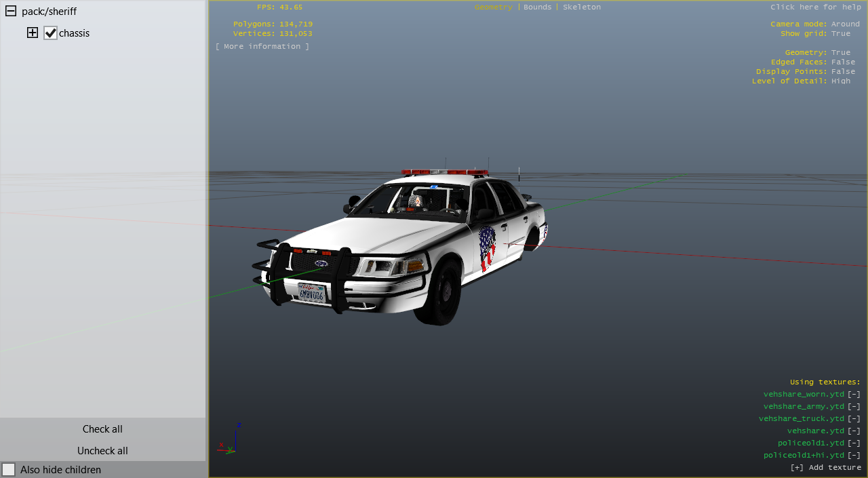
Task: Uncheck the chassis checkbox
Action: pos(50,33)
